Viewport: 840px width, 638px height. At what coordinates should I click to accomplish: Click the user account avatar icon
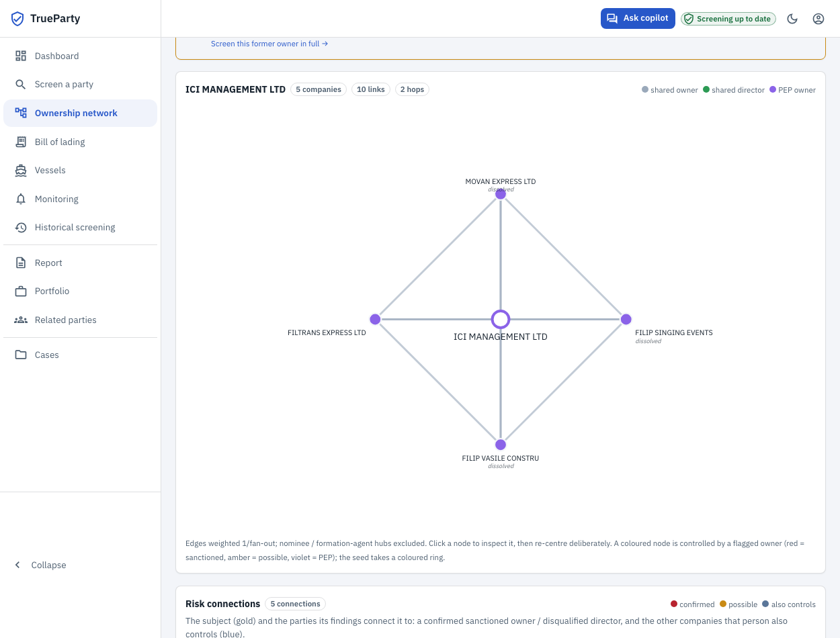(818, 19)
